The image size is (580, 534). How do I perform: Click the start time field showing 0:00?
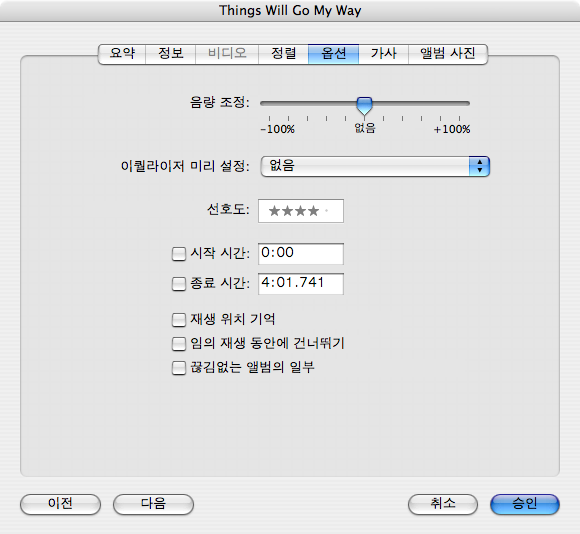pyautogui.click(x=301, y=254)
